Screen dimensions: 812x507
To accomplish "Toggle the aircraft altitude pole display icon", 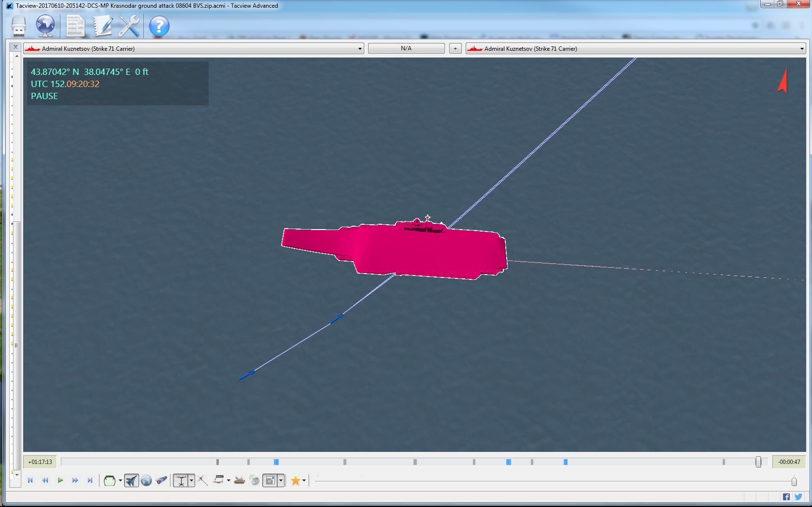I will click(181, 480).
